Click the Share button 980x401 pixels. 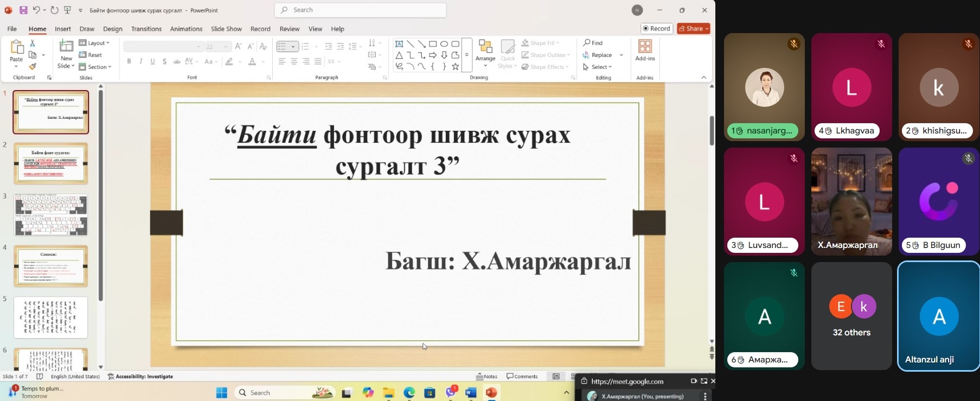click(x=693, y=29)
